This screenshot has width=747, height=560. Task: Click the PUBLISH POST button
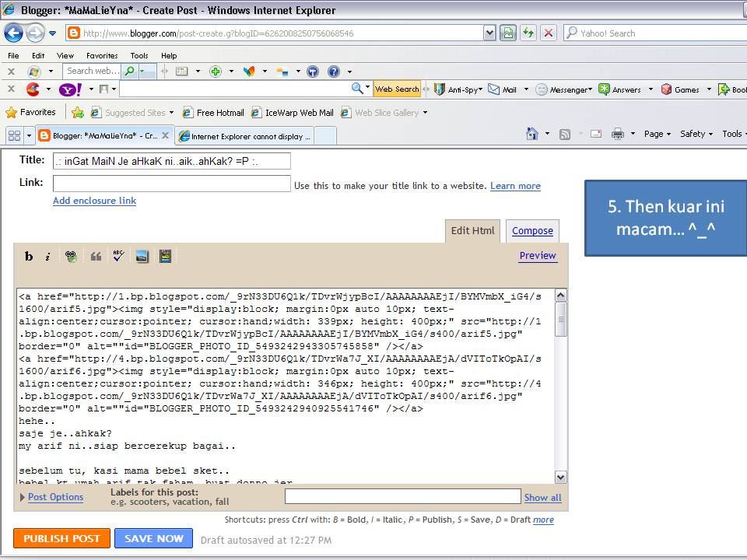pyautogui.click(x=62, y=538)
